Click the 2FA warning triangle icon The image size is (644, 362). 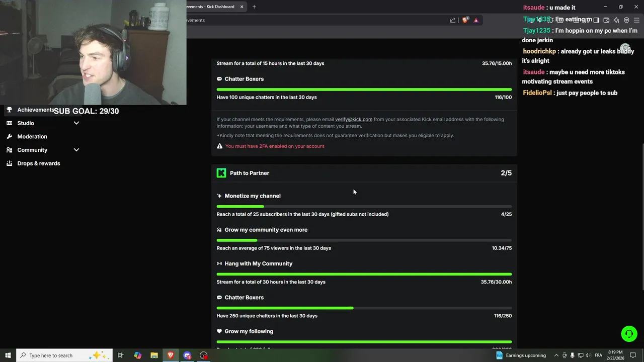(x=219, y=146)
